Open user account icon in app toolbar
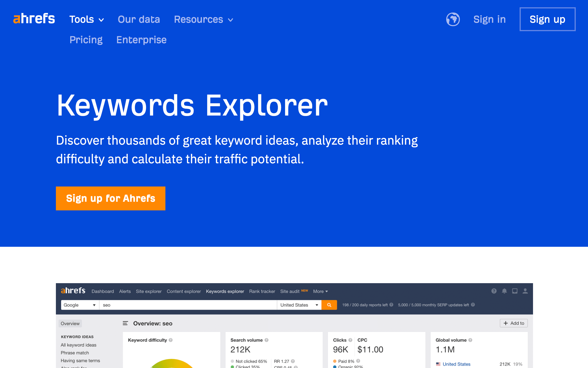Image resolution: width=588 pixels, height=368 pixels. click(x=525, y=291)
